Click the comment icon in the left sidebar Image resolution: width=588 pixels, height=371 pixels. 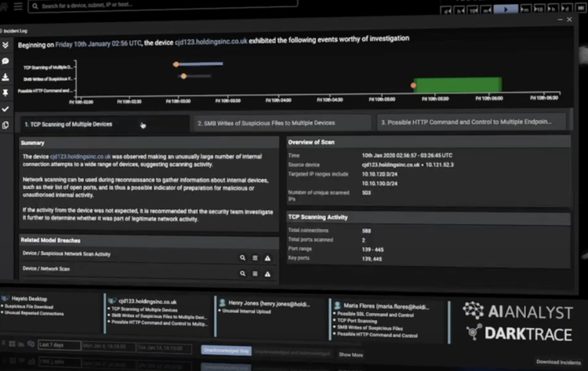(x=5, y=61)
